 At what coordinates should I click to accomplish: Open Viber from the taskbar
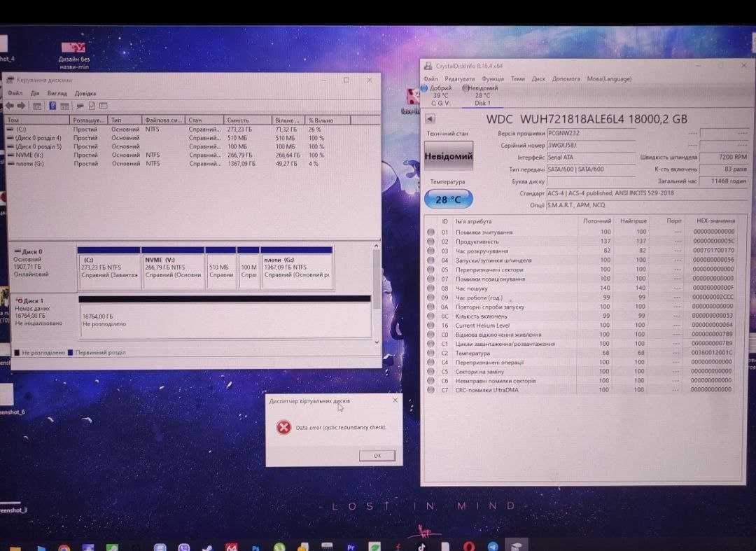183,547
